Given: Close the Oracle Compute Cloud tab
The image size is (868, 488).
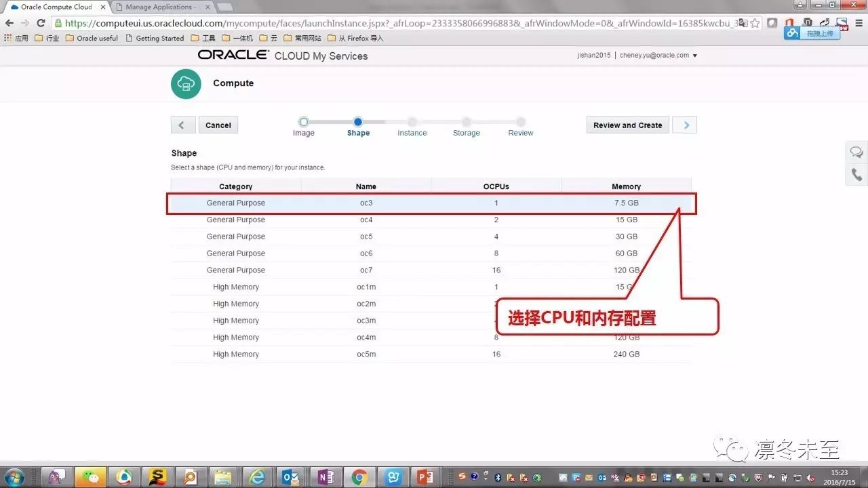Looking at the screenshot, I should click(x=102, y=7).
